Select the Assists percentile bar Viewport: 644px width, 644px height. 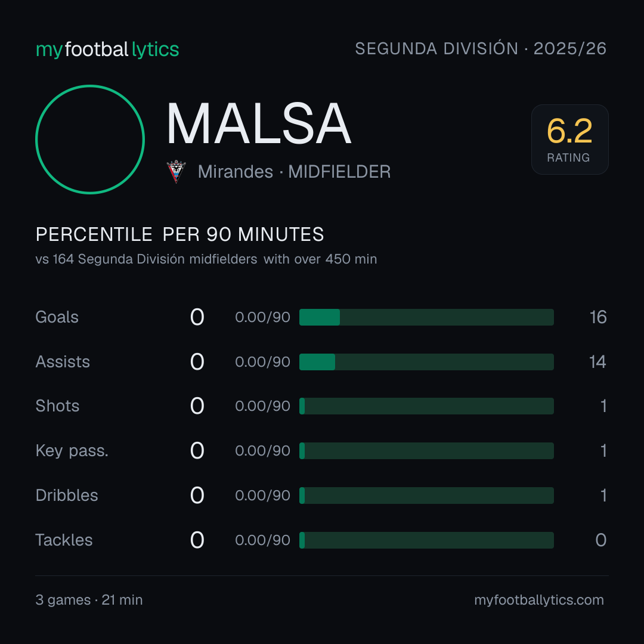point(426,362)
